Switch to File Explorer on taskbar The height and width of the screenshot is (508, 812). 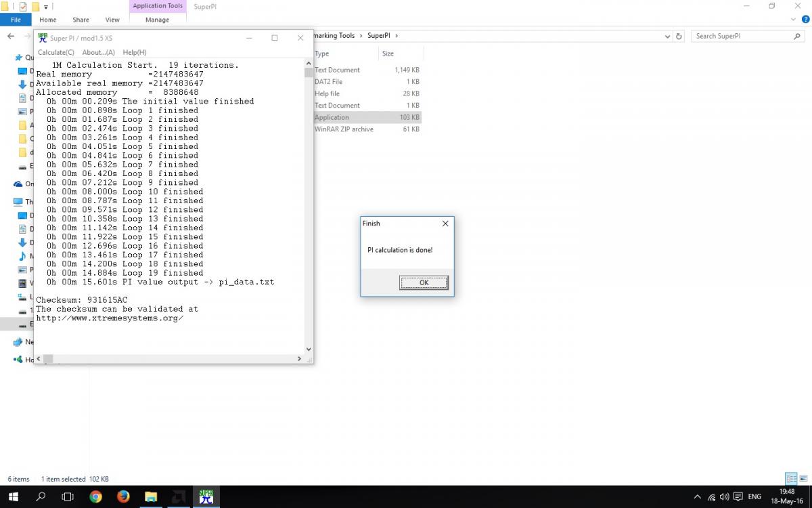point(151,496)
